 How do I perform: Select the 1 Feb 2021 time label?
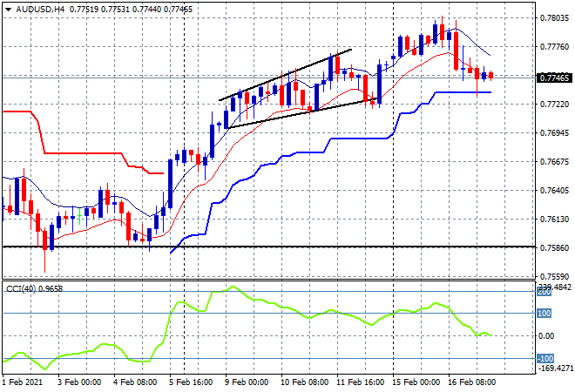coord(23,382)
